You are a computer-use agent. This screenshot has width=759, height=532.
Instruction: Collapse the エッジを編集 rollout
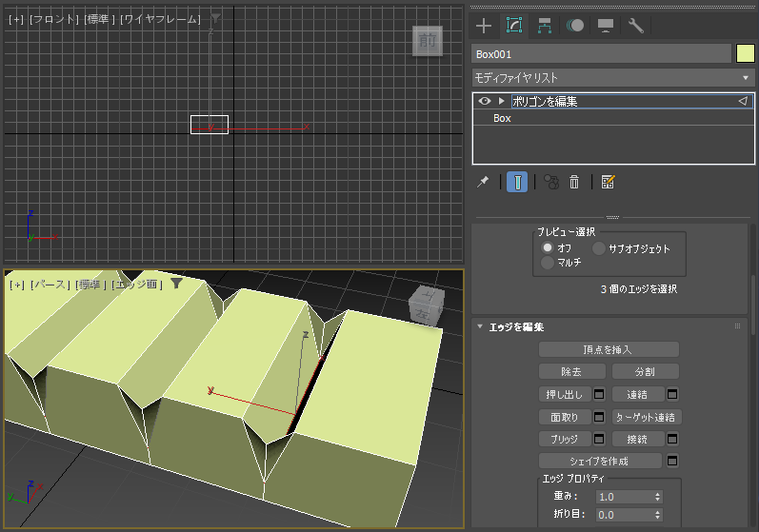(x=480, y=326)
